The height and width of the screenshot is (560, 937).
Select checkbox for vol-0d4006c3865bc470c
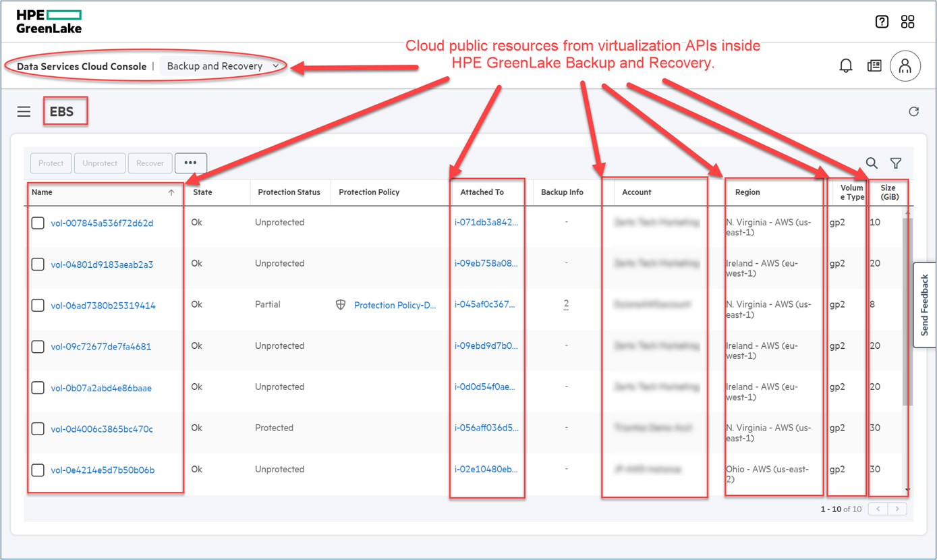[38, 429]
